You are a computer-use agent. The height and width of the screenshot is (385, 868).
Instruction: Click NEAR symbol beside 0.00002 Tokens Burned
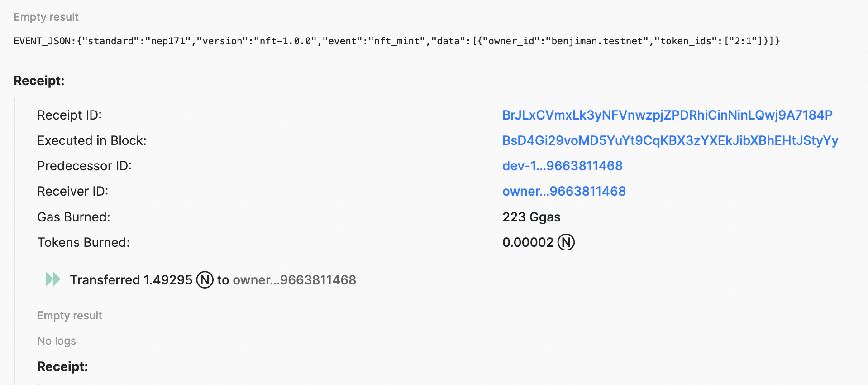point(566,242)
